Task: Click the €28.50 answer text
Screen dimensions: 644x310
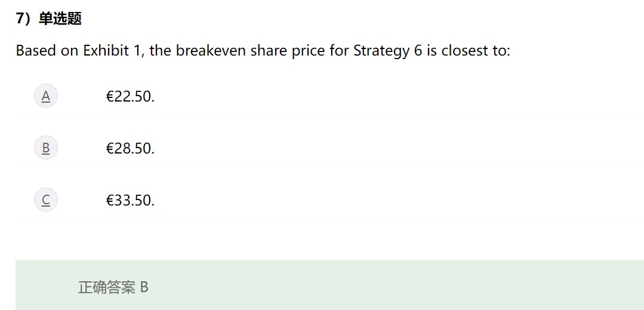Action: (x=130, y=148)
